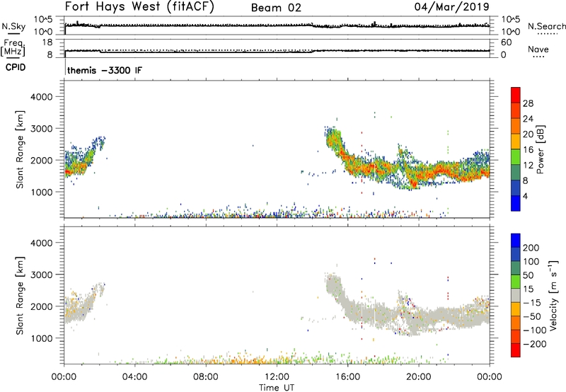Select the "28" value on the power colorbar
Screen dimensions: 566x392
click(528, 103)
